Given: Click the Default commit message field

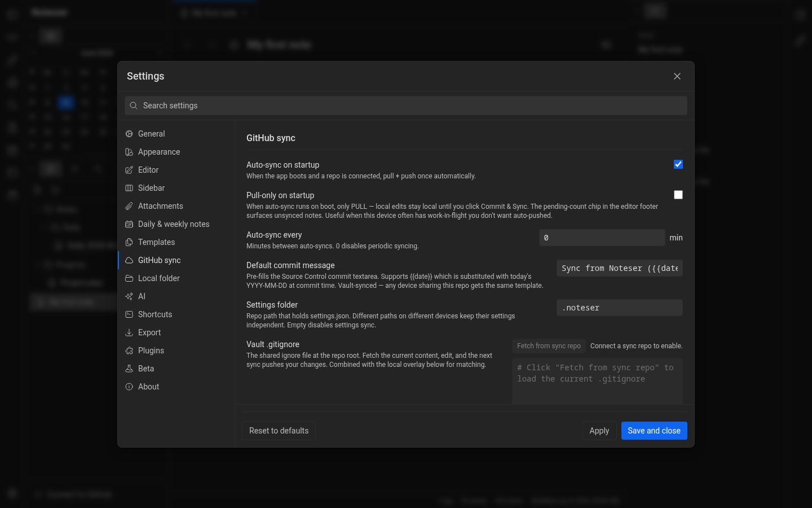Looking at the screenshot, I should (620, 268).
